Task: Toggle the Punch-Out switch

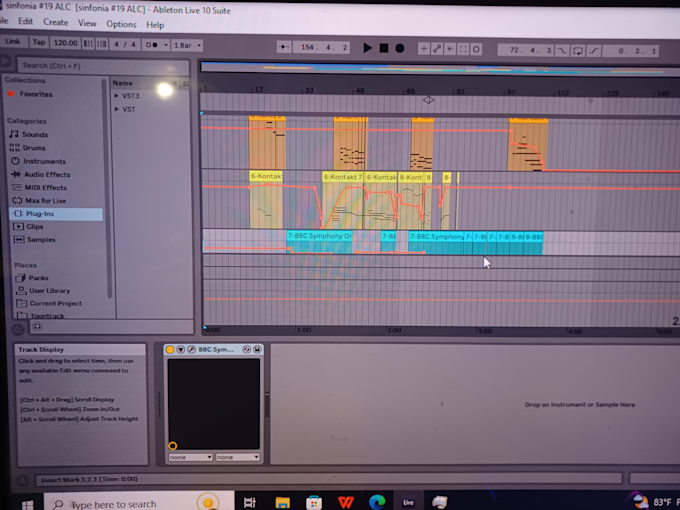Action: click(593, 51)
